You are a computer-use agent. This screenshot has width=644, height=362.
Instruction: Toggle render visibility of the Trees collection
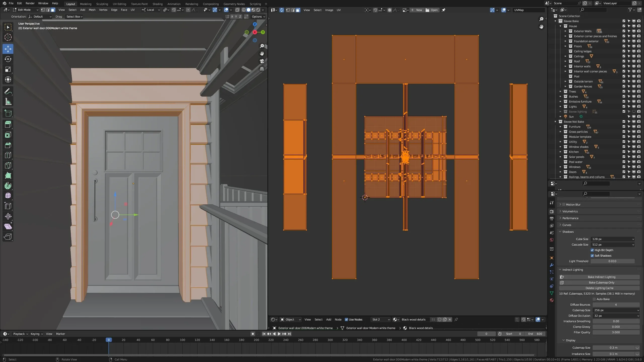click(x=639, y=92)
